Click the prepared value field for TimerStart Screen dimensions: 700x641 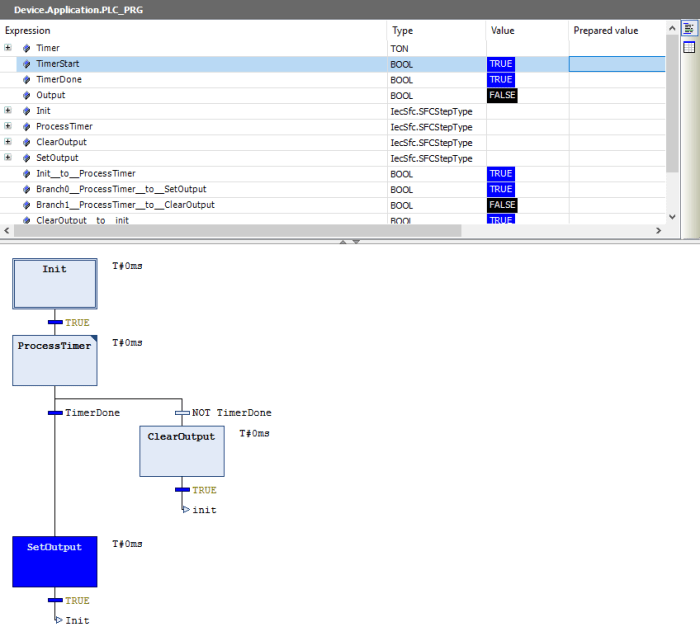[x=616, y=63]
